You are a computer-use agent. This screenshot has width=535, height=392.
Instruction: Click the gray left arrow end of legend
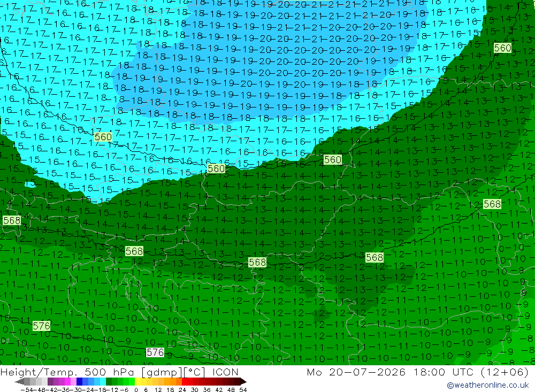(19, 381)
